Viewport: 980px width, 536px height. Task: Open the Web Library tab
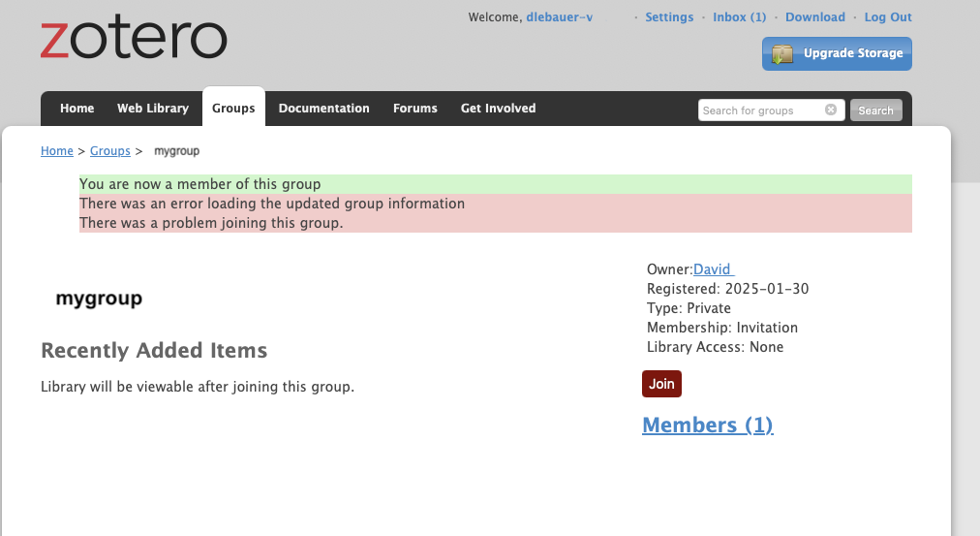click(x=153, y=109)
